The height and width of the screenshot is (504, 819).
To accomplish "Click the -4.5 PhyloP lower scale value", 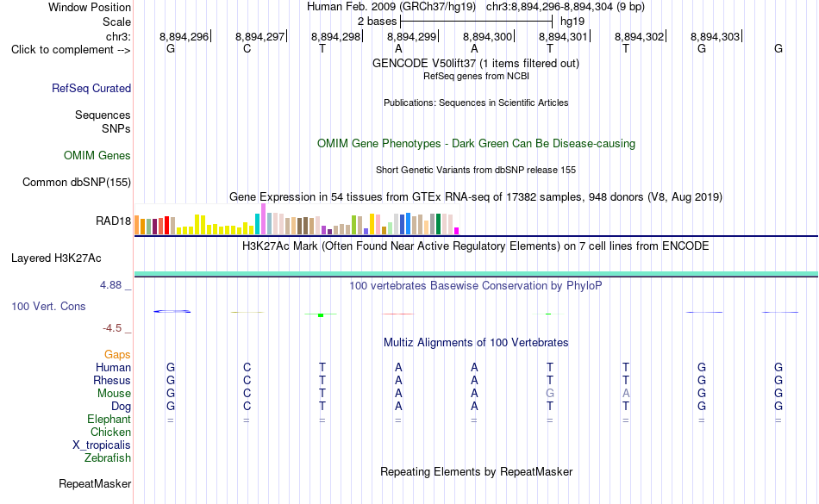I will tap(112, 327).
